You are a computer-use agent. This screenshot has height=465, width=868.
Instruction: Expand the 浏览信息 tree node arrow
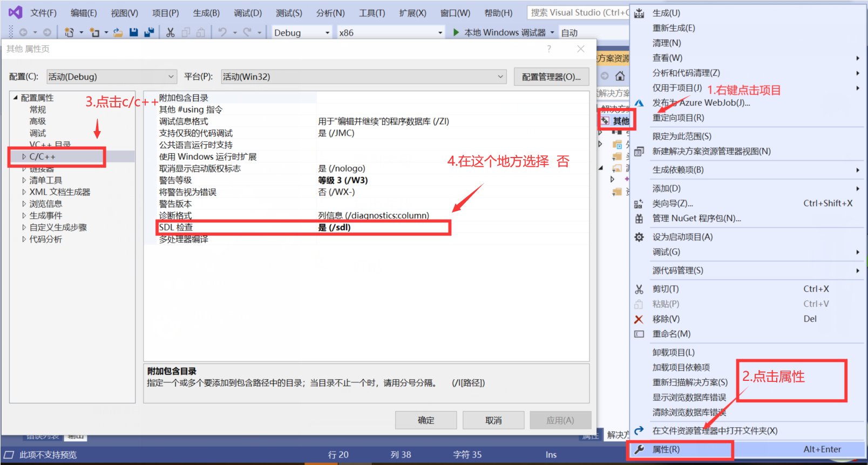tap(24, 204)
